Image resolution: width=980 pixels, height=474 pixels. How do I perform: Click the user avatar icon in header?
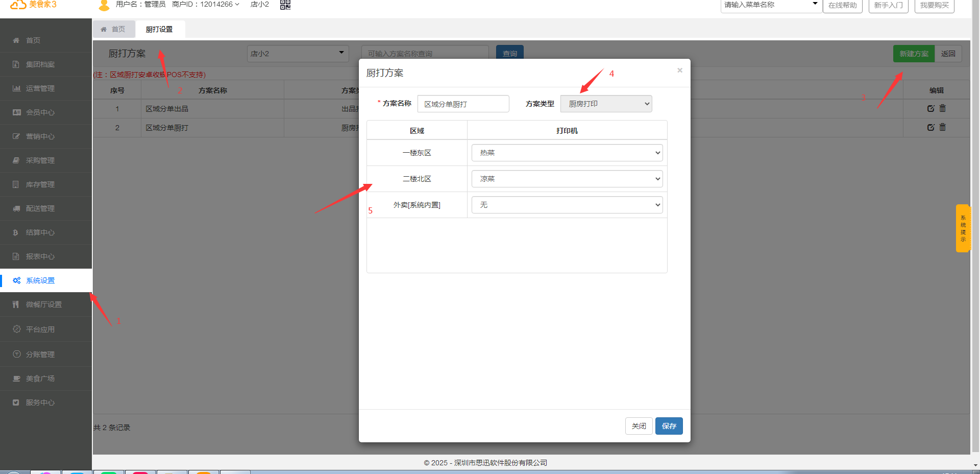(x=104, y=5)
